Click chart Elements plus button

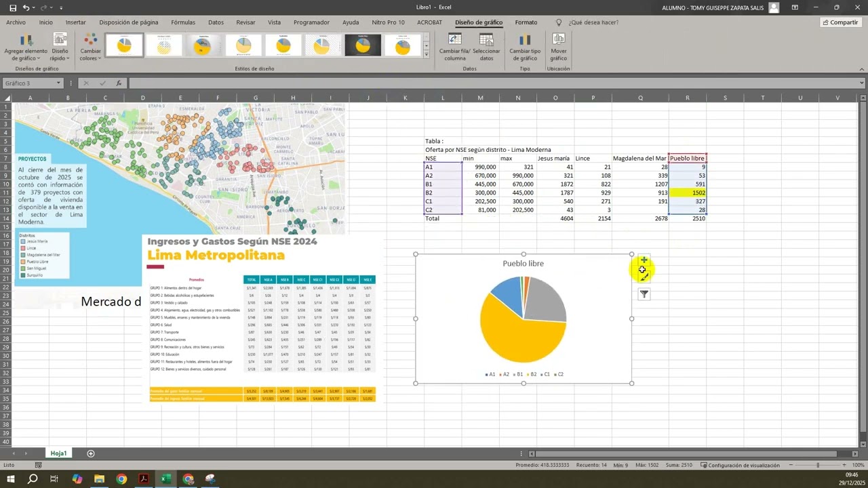pos(644,260)
